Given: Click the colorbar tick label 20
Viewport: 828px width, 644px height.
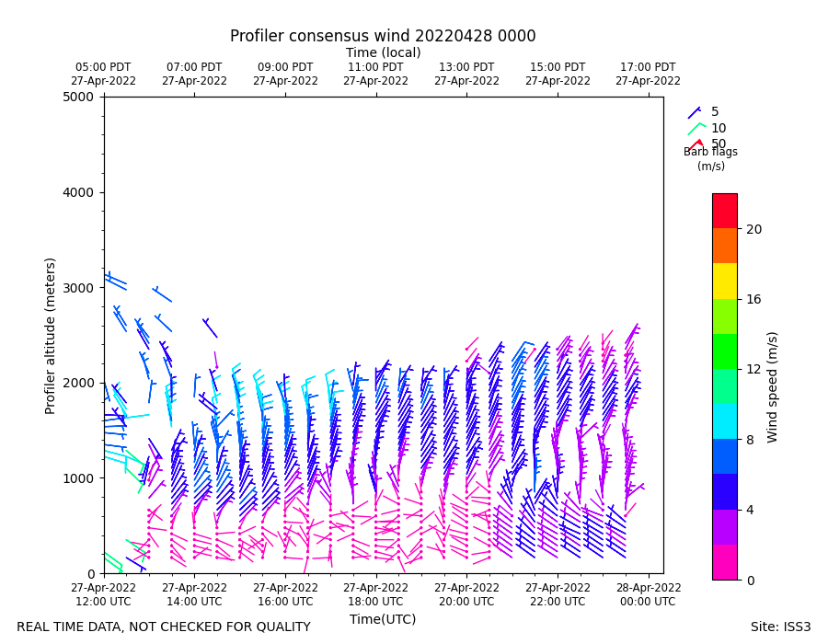Looking at the screenshot, I should (753, 229).
